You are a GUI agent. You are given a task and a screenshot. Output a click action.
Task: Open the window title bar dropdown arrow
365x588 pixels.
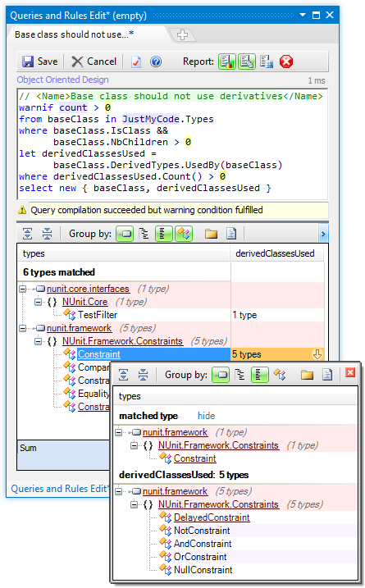pos(303,15)
